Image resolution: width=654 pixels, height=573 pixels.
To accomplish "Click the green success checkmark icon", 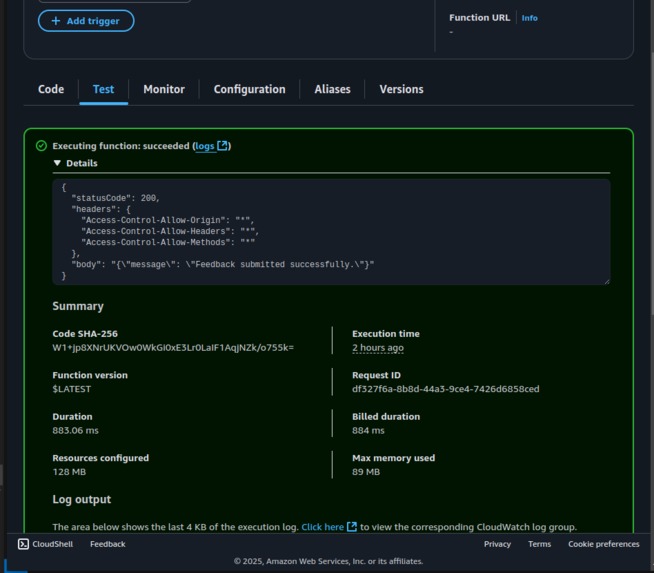I will pos(41,146).
